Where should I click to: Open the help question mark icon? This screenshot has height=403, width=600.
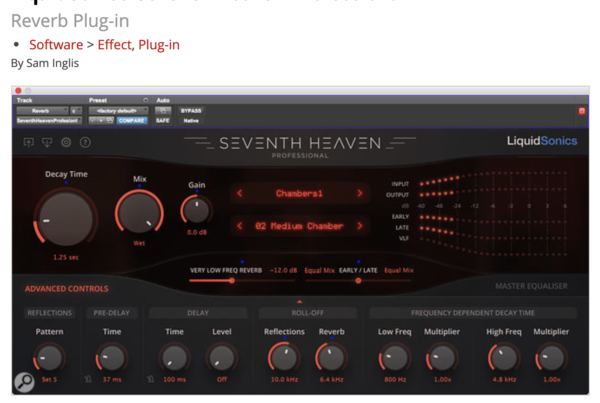tap(85, 143)
